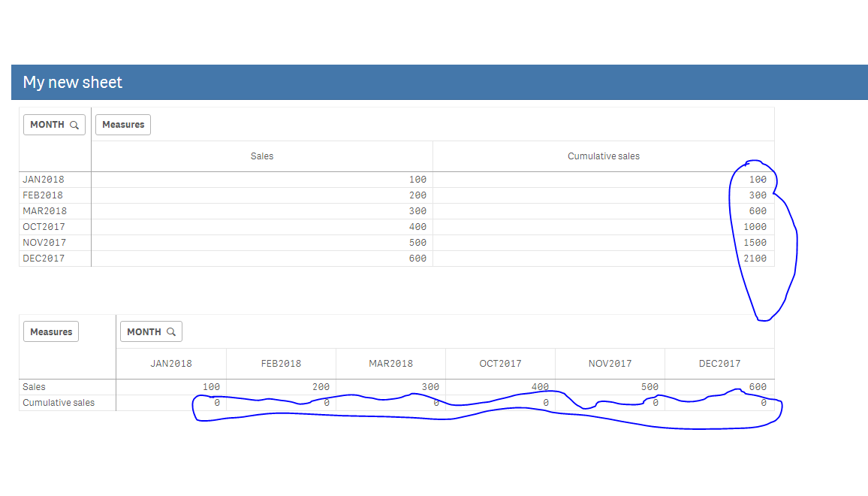This screenshot has width=868, height=496.
Task: Click the JAN2018 column header in bottom table
Action: tap(171, 364)
